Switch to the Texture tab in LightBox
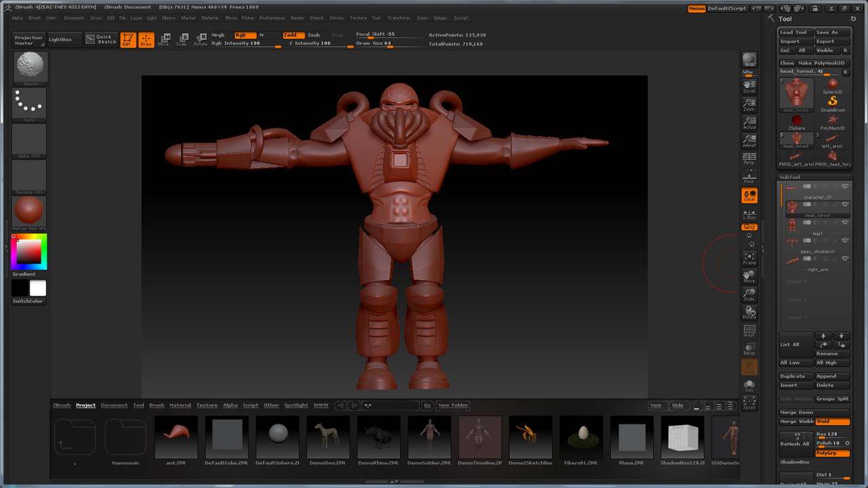The height and width of the screenshot is (488, 868). (x=207, y=405)
